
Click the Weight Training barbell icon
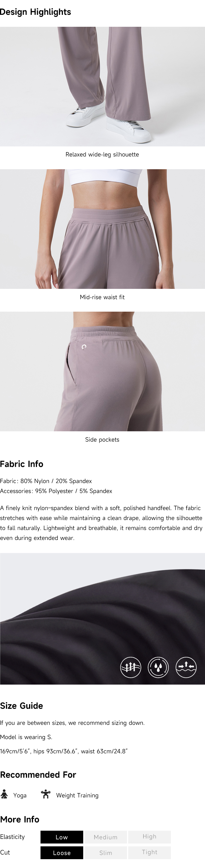[46, 794]
